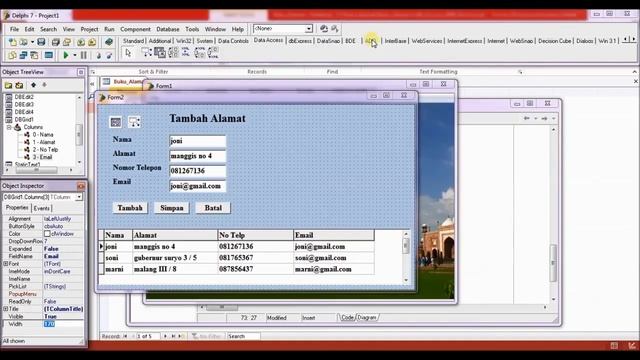The image size is (640, 360).
Task: Click Toggle Form/Unit toolbar icon
Action: 34,55
